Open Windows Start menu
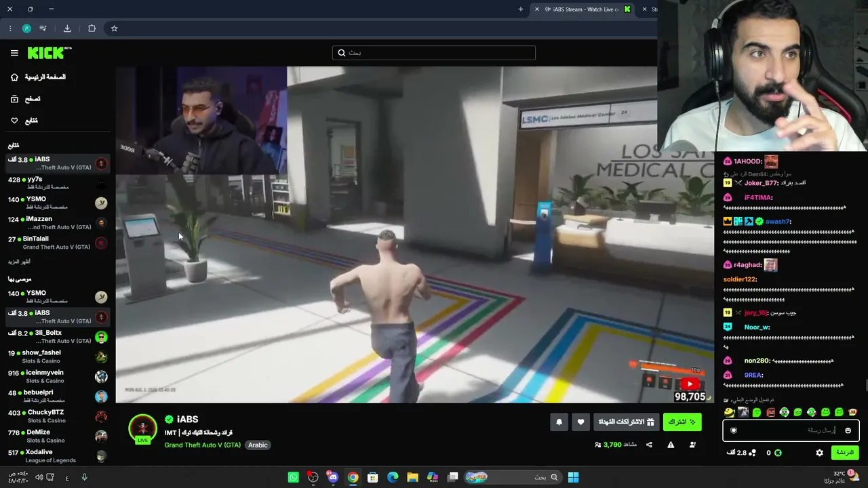The width and height of the screenshot is (868, 488). coord(573,477)
